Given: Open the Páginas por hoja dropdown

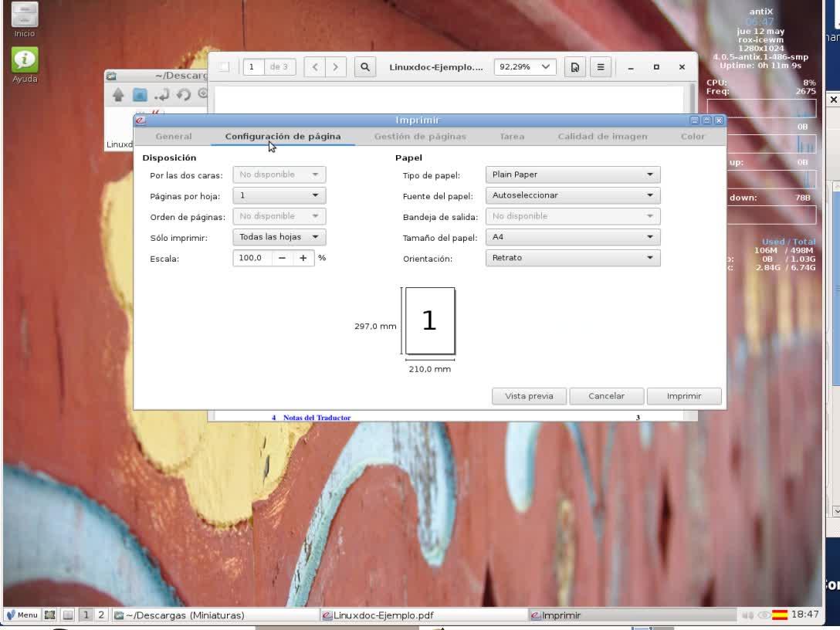Looking at the screenshot, I should coord(279,195).
